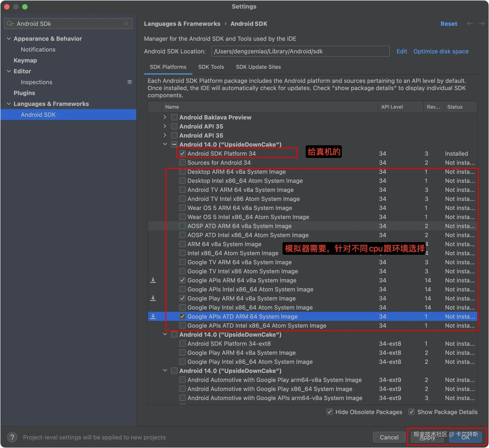
Task: Collapse Appearance & Behavior section
Action: coord(9,38)
